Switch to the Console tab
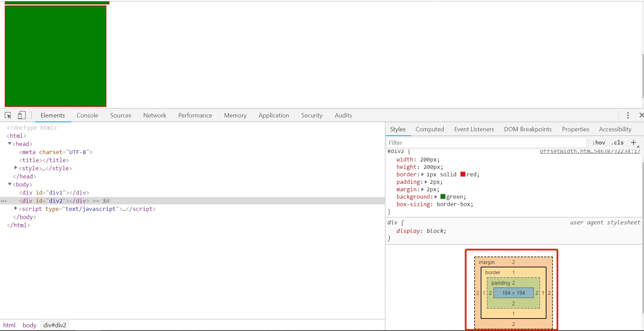This screenshot has height=331, width=644. [x=87, y=115]
